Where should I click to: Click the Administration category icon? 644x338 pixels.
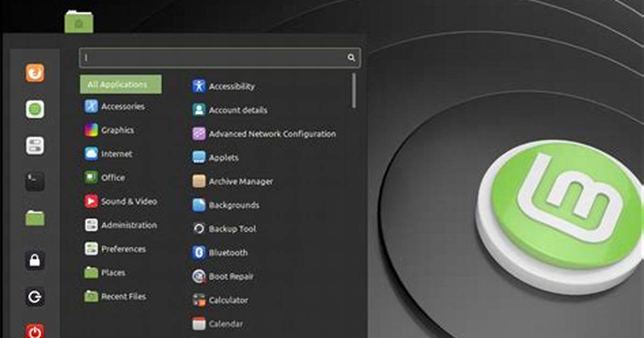(x=91, y=225)
